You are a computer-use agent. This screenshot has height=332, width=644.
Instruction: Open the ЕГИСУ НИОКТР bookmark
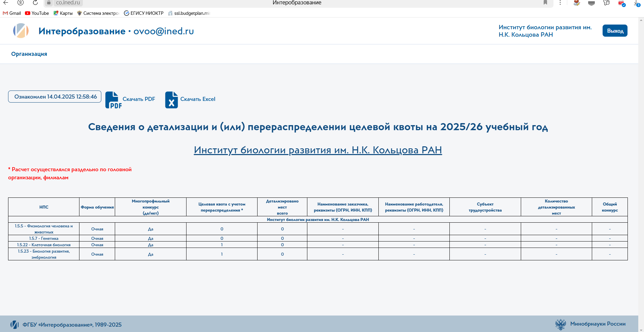[x=144, y=13]
